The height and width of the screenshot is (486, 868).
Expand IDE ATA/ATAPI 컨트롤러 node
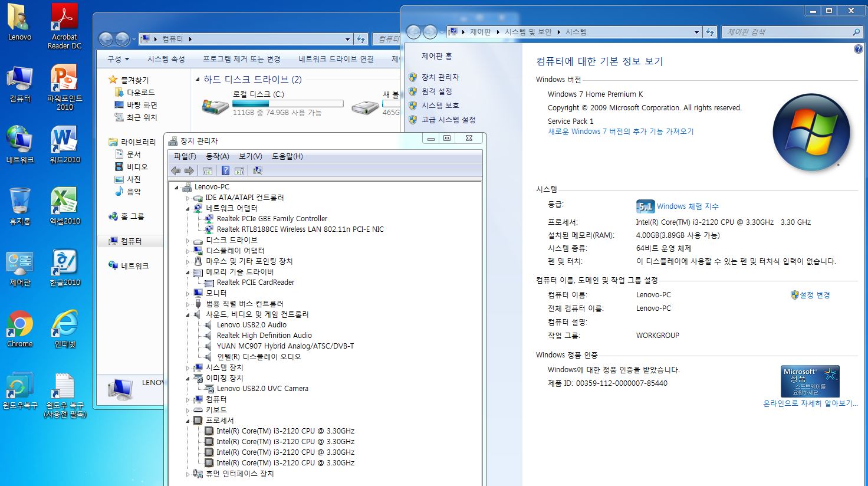tap(188, 198)
